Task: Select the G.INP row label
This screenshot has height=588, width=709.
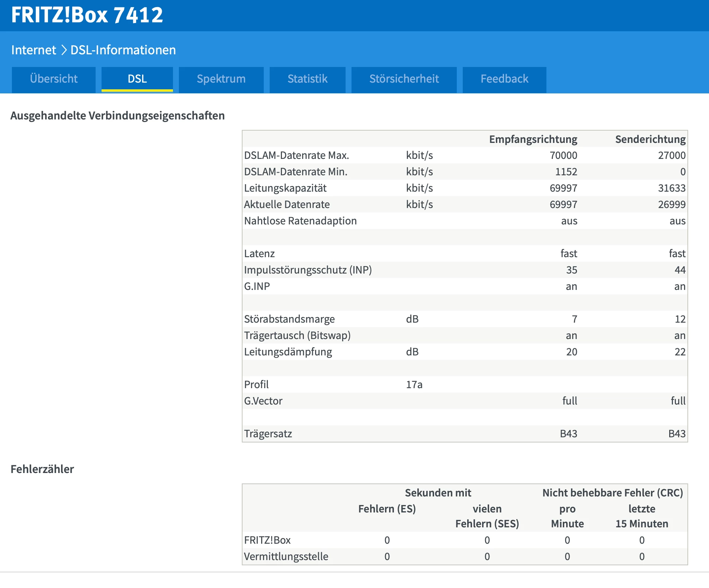Action: tap(257, 286)
